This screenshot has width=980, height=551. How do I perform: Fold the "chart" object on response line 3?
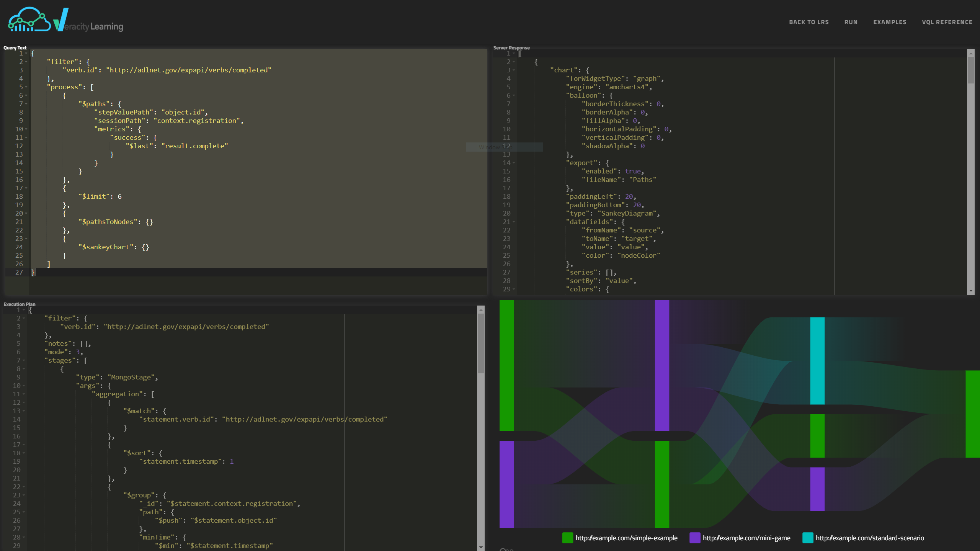514,70
